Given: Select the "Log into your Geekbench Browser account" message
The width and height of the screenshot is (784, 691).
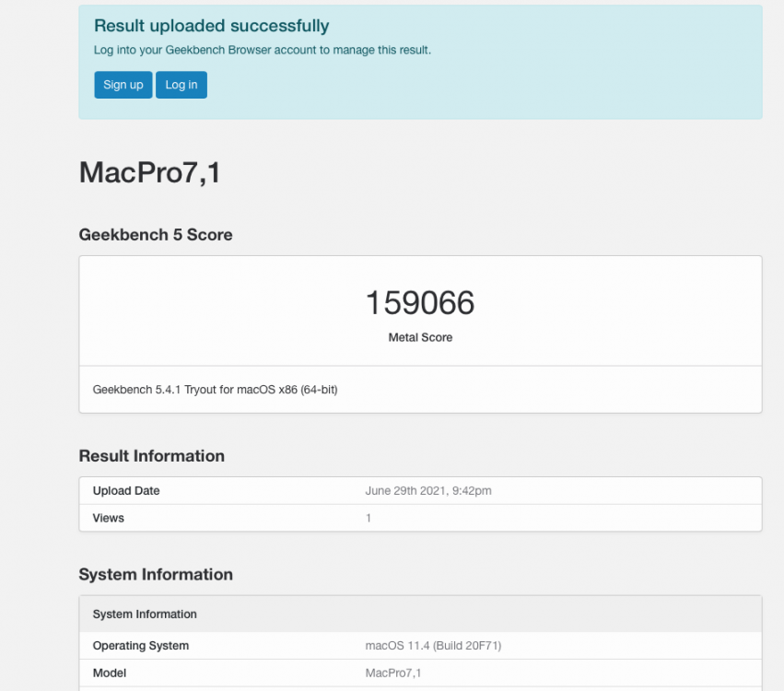Looking at the screenshot, I should tap(262, 50).
